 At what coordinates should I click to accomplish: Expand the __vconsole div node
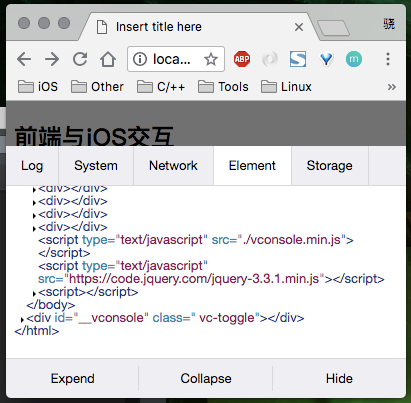(x=22, y=320)
